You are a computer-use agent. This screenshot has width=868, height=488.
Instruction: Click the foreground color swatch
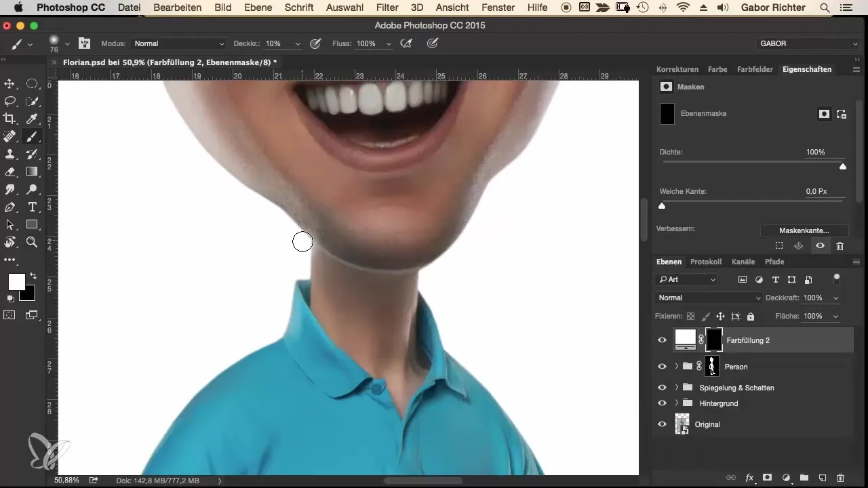pyautogui.click(x=16, y=282)
